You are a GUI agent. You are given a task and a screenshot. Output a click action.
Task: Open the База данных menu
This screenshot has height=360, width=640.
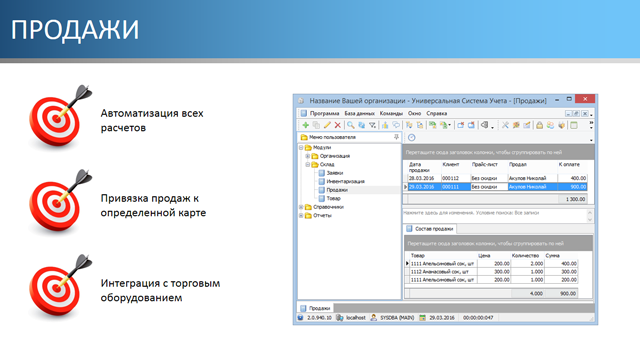(359, 113)
